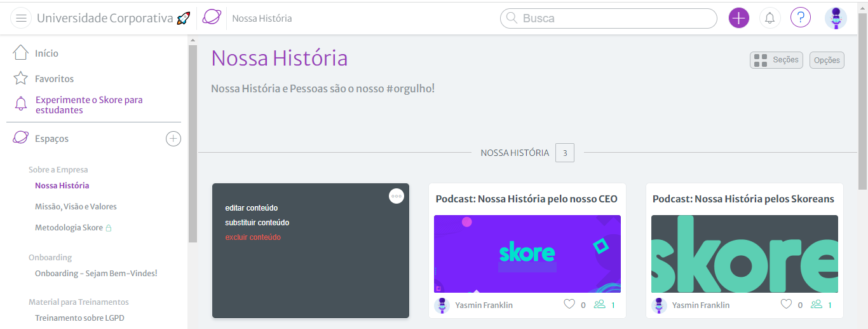Screen dimensions: 868x329
Task: Open the Opções button
Action: [x=827, y=60]
